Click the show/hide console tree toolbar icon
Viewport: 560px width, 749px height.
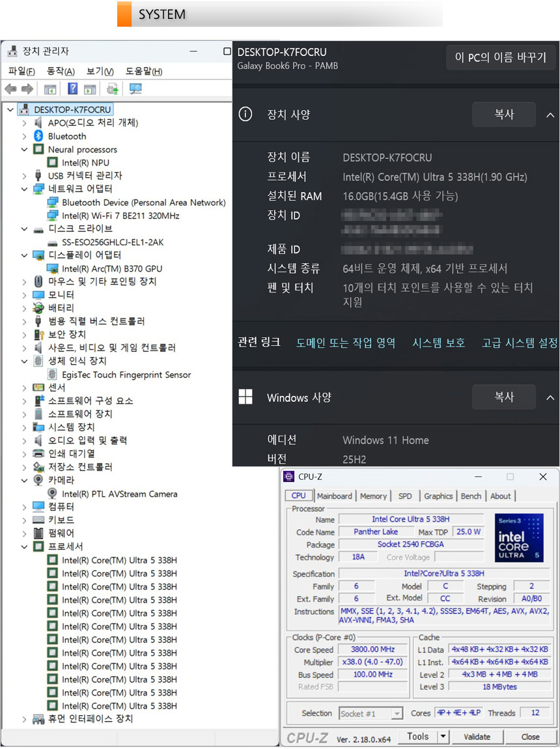(x=50, y=89)
